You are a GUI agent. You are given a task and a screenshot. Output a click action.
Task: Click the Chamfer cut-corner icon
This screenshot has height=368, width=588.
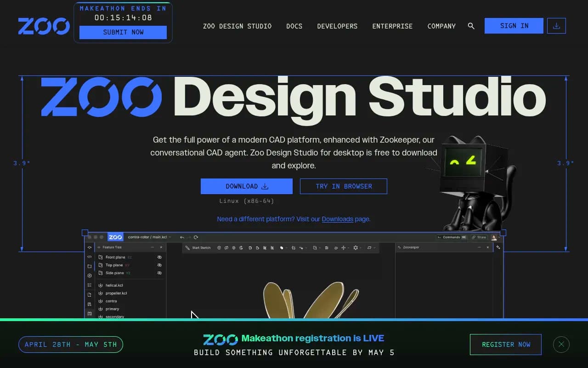tap(258, 247)
